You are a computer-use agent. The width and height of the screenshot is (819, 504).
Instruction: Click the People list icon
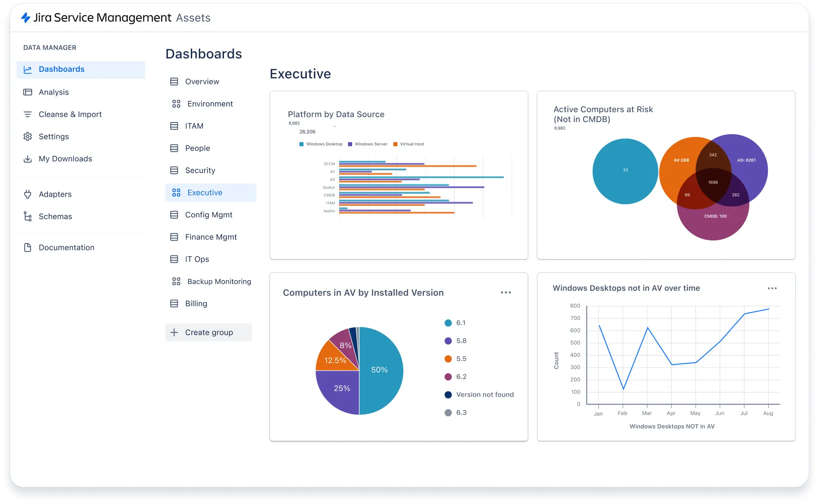tap(174, 148)
